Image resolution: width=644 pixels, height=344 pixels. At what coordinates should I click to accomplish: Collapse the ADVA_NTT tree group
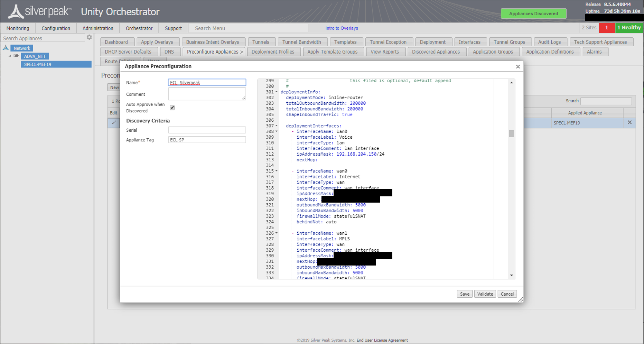pyautogui.click(x=10, y=56)
